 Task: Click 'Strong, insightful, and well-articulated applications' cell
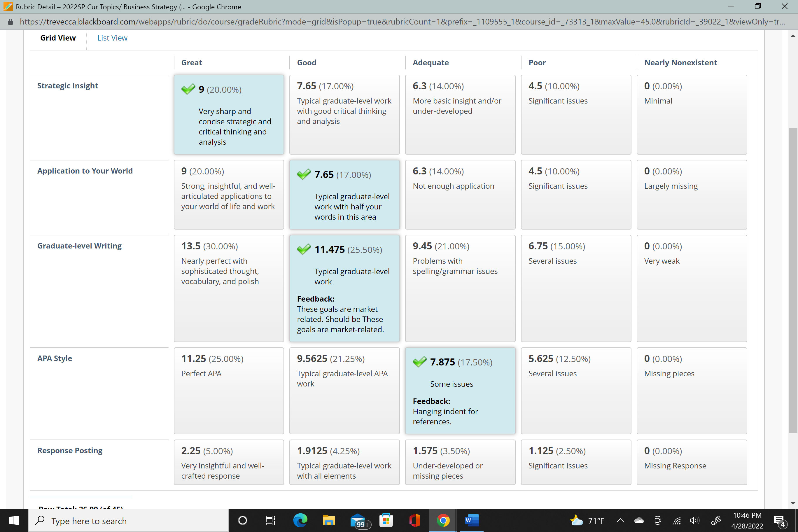229,195
